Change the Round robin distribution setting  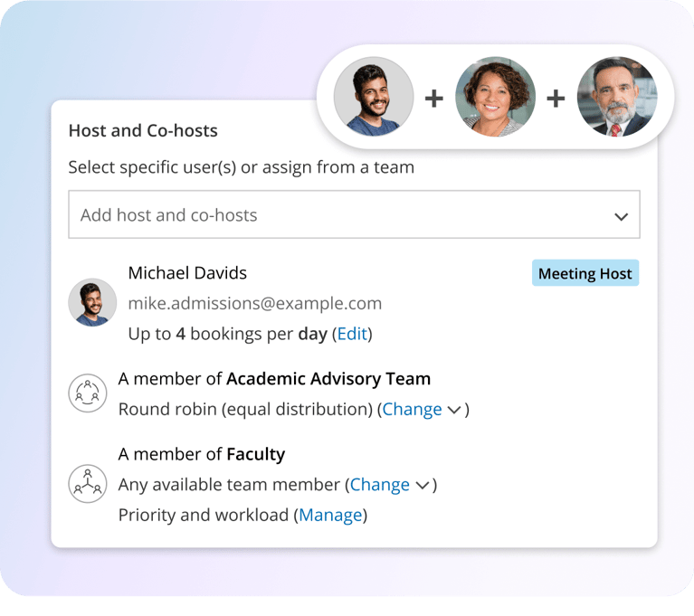click(412, 409)
